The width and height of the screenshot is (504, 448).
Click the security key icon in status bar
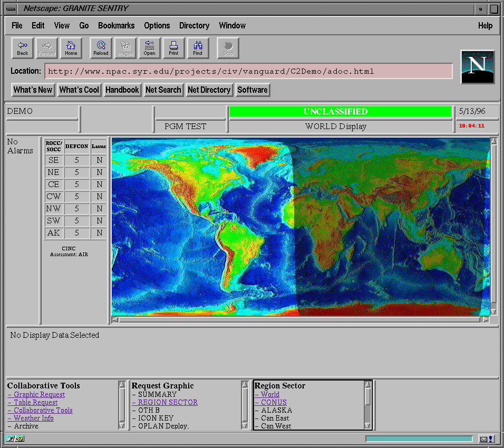pos(15,439)
